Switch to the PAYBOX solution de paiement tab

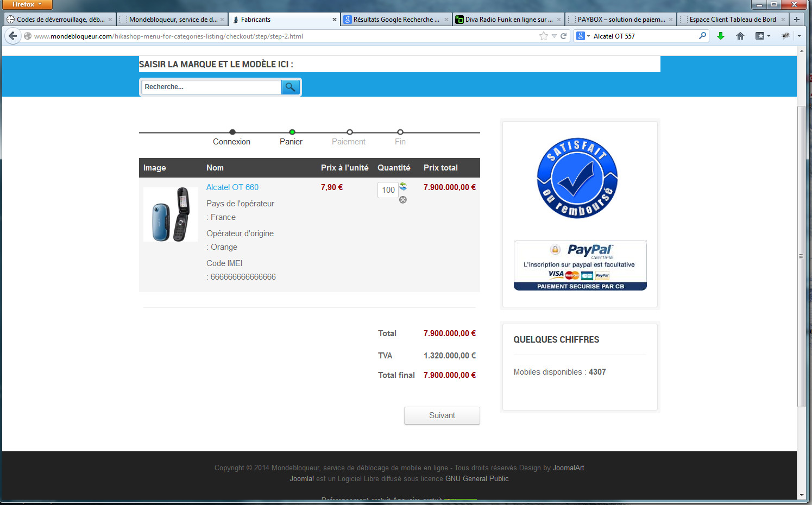coord(620,20)
